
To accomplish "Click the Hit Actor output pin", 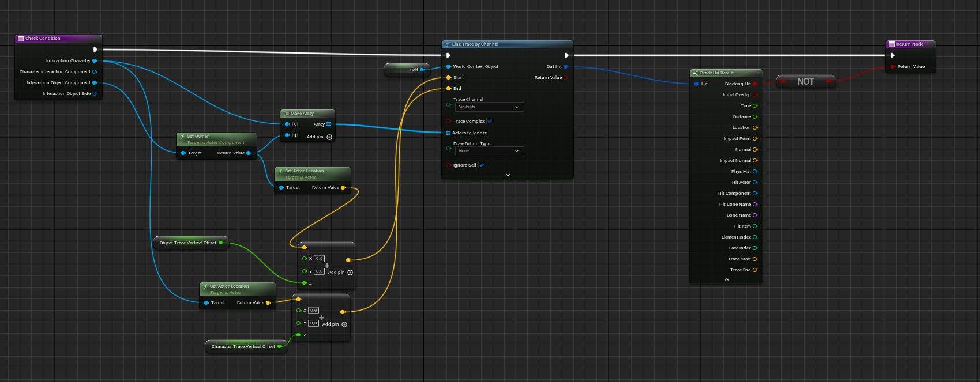I will point(755,183).
